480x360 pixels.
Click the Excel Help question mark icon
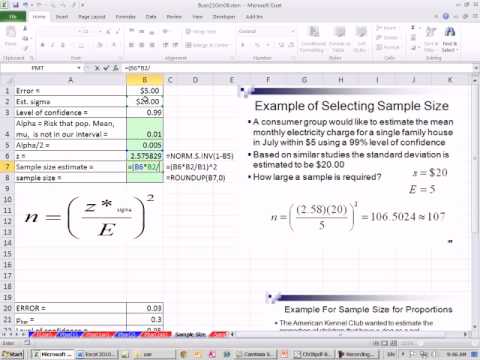pyautogui.click(x=446, y=16)
